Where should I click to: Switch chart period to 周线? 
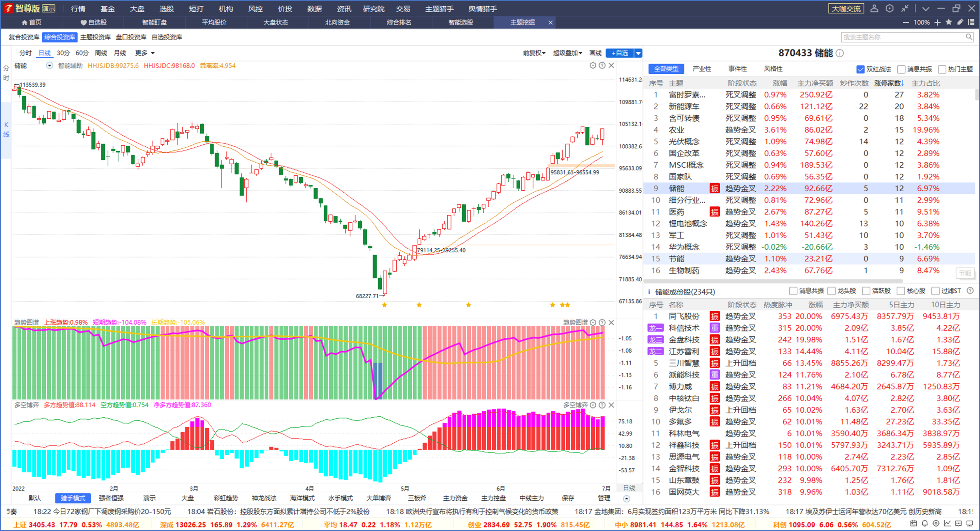(101, 53)
